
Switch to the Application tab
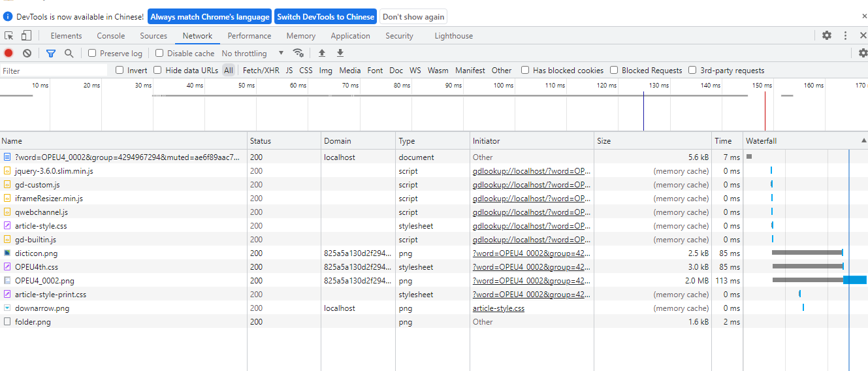point(350,36)
